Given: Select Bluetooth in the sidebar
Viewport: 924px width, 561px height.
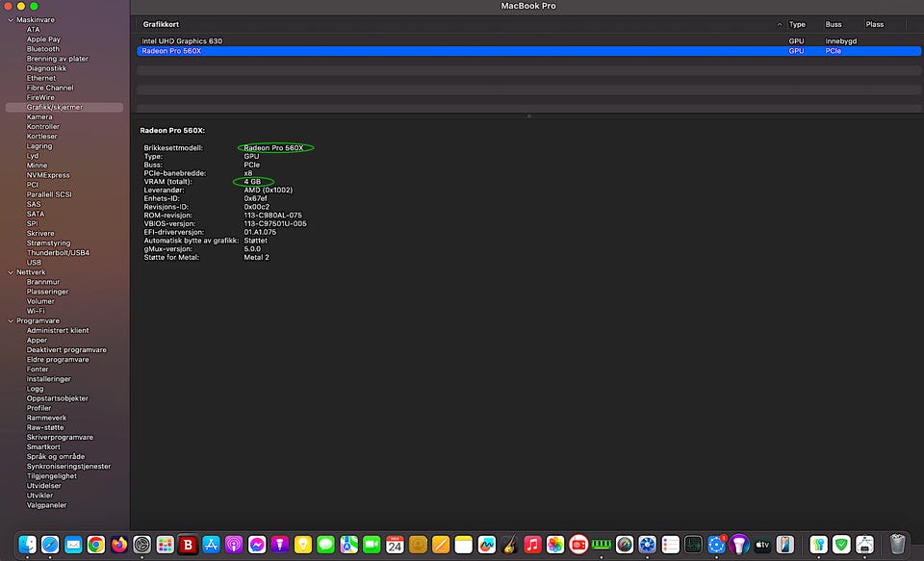Looking at the screenshot, I should 42,49.
